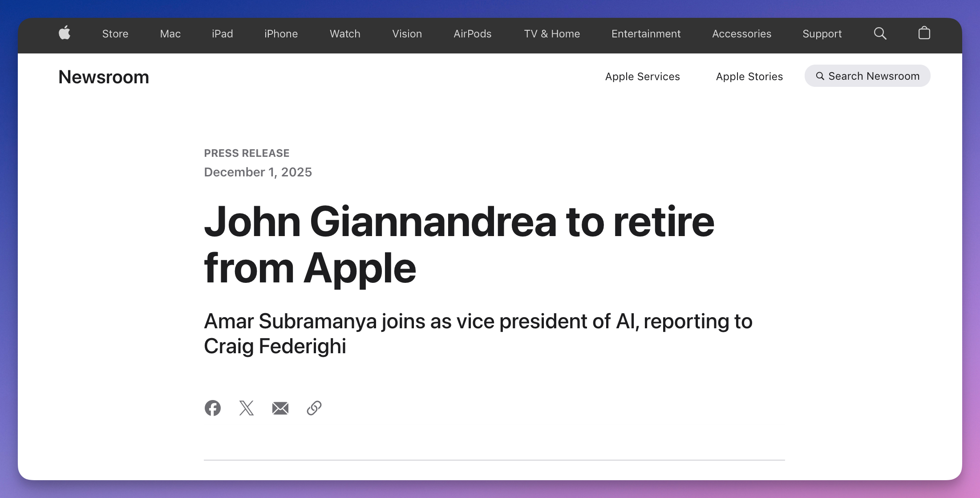
Task: Go to the Newsroom homepage
Action: tap(104, 77)
